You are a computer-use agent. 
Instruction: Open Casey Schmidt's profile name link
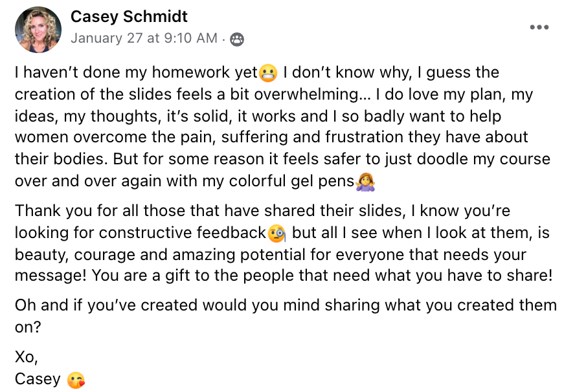[x=129, y=16]
